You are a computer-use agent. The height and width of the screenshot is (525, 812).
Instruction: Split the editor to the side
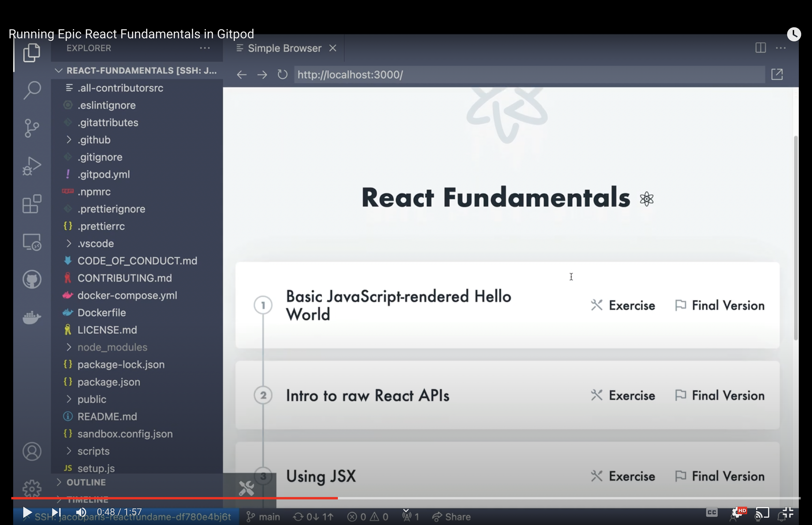tap(760, 48)
